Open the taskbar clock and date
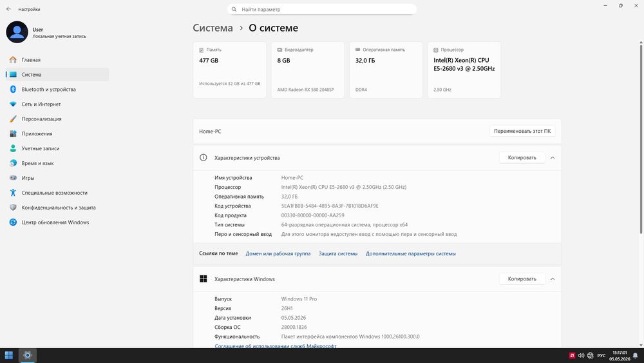 coord(620,356)
